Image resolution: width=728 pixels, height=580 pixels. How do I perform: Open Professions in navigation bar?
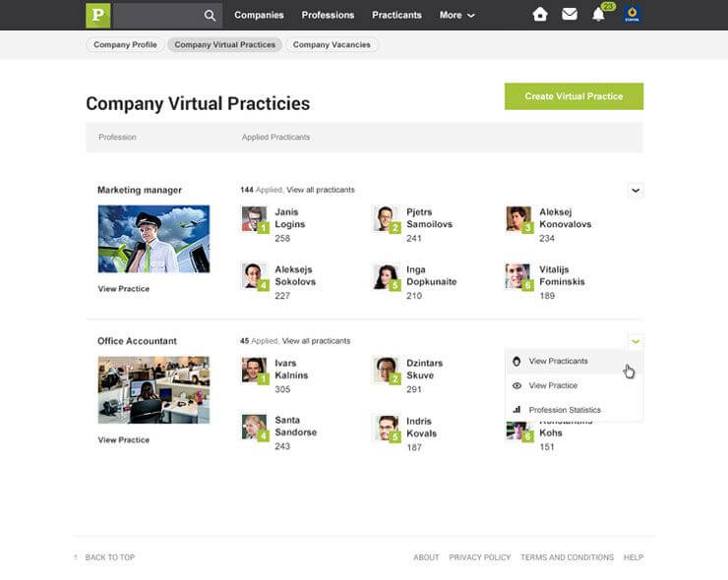(328, 16)
